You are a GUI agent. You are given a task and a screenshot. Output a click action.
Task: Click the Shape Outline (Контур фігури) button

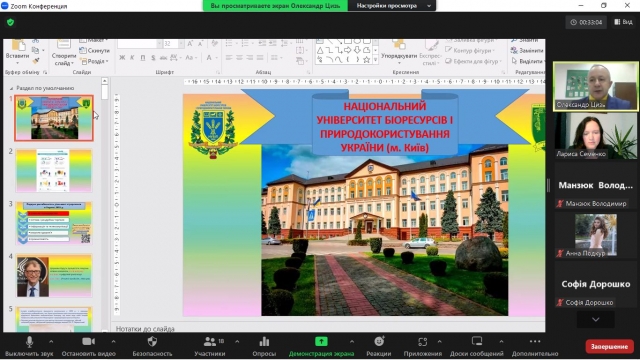(470, 51)
